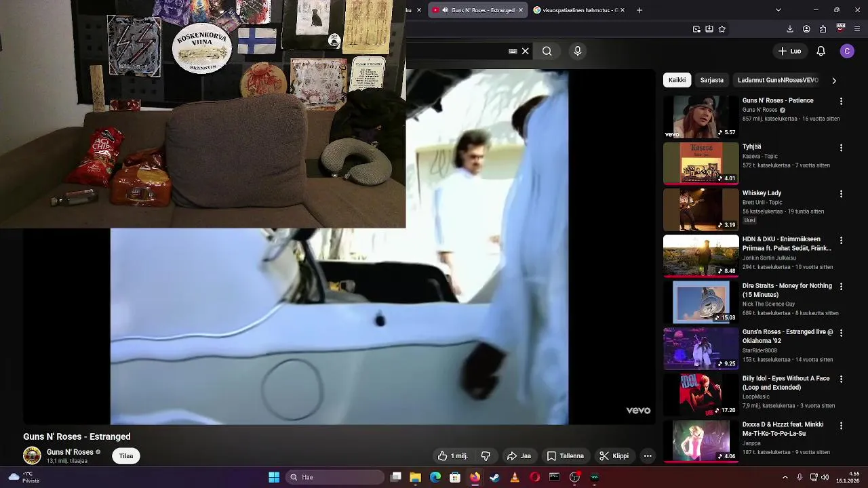The height and width of the screenshot is (488, 868).
Task: Open the Firefox account icon
Action: tap(806, 29)
